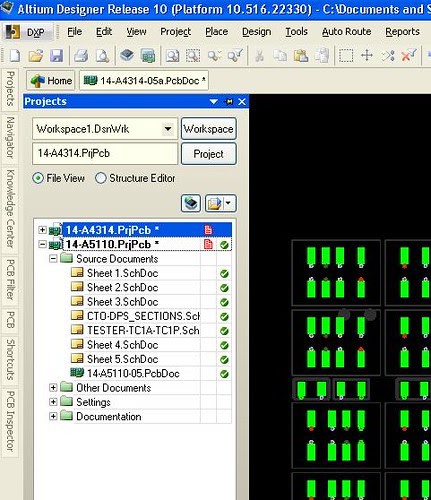Click the Move Selection cross icon
431x500 pixels.
point(367,55)
